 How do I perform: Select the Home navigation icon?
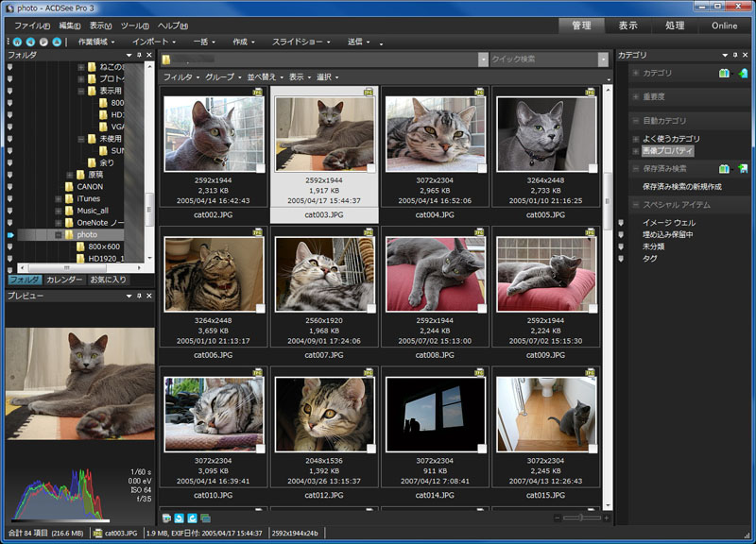[17, 42]
